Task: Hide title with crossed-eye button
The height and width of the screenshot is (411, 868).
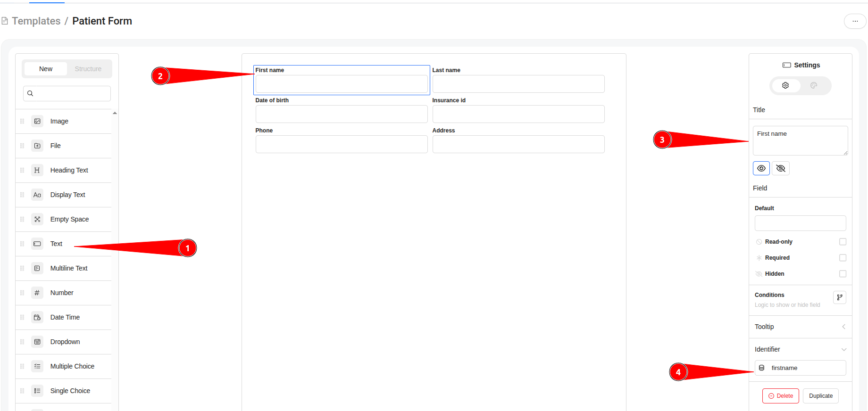Action: (781, 168)
